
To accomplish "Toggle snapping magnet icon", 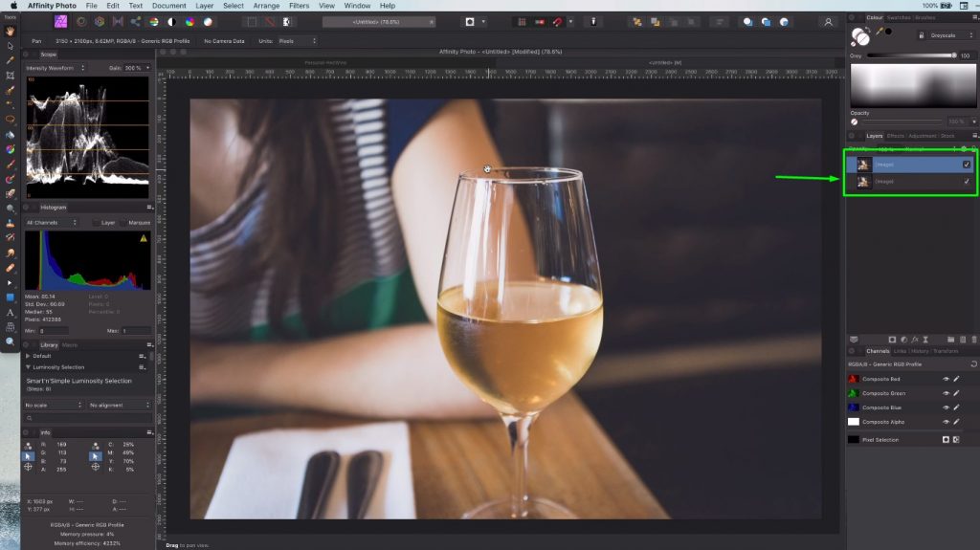I will (558, 22).
